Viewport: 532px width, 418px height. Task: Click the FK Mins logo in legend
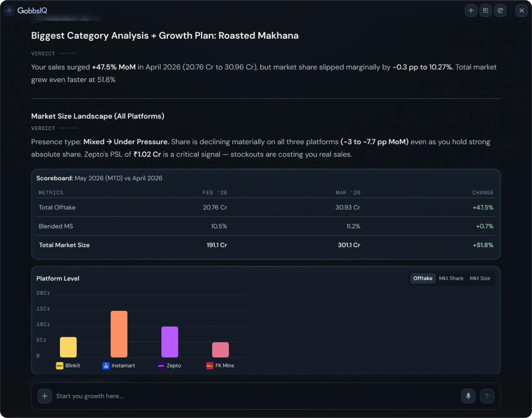coord(210,366)
